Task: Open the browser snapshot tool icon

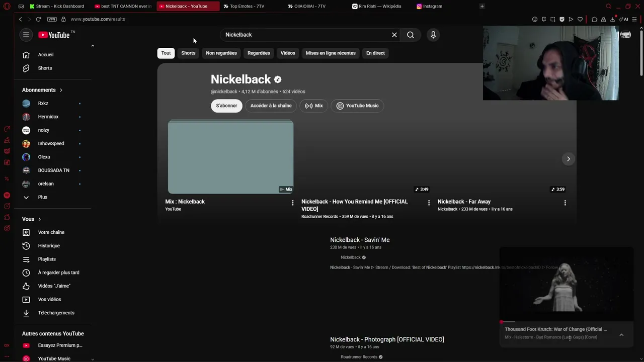Action: coord(553,19)
